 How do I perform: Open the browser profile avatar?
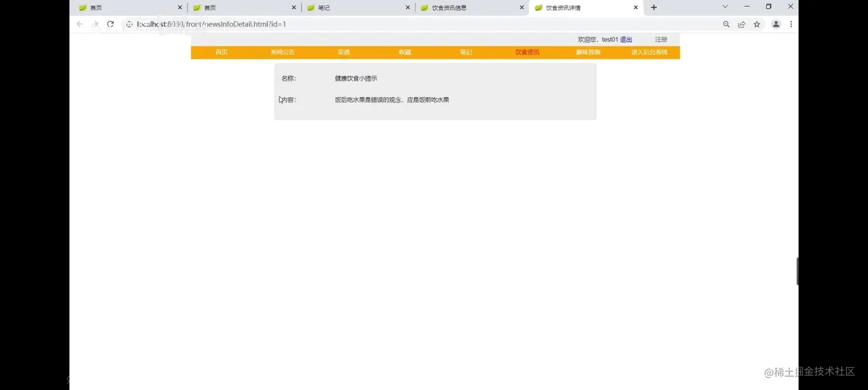776,24
